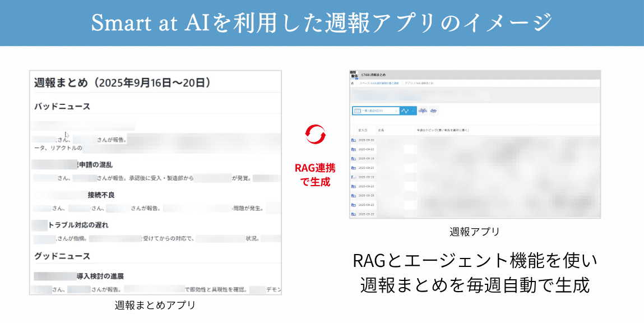Click the grid icon in the view selector
Image resolution: width=644 pixels, height=323 pixels.
[x=357, y=111]
